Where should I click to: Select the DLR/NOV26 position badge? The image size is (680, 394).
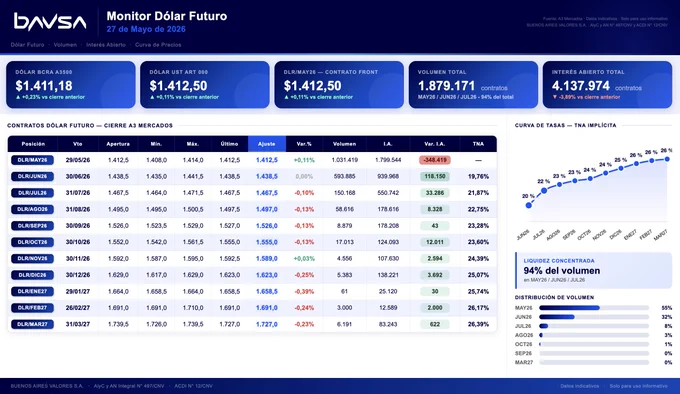point(33,258)
